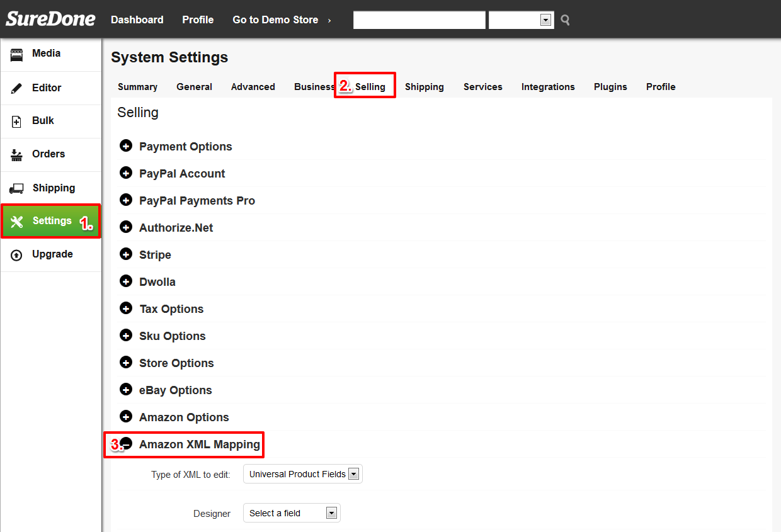Expand Amazon Options plus icon
The height and width of the screenshot is (532, 781).
126,417
